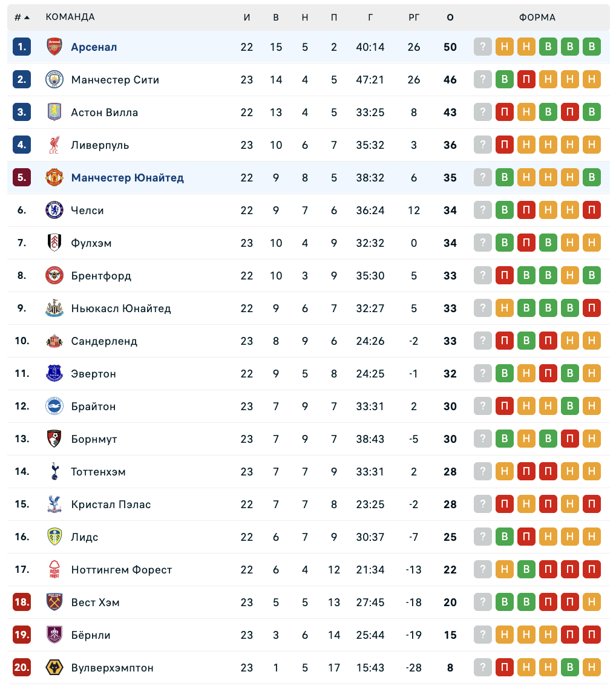Screen dimensions: 616x686
Task: Click the Liverpool crest icon
Action: pyautogui.click(x=54, y=145)
